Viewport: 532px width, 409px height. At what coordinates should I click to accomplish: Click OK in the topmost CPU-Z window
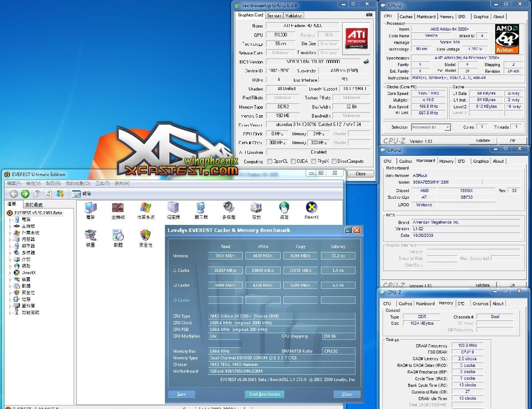coord(513,141)
